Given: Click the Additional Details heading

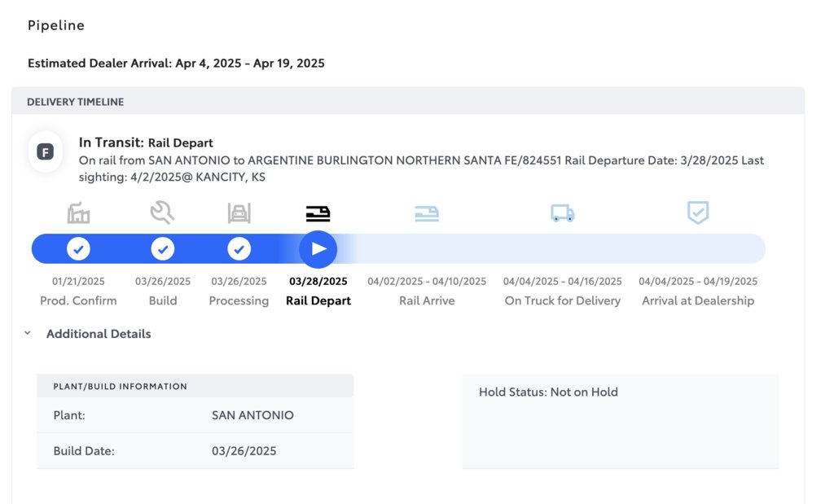Looking at the screenshot, I should [99, 334].
